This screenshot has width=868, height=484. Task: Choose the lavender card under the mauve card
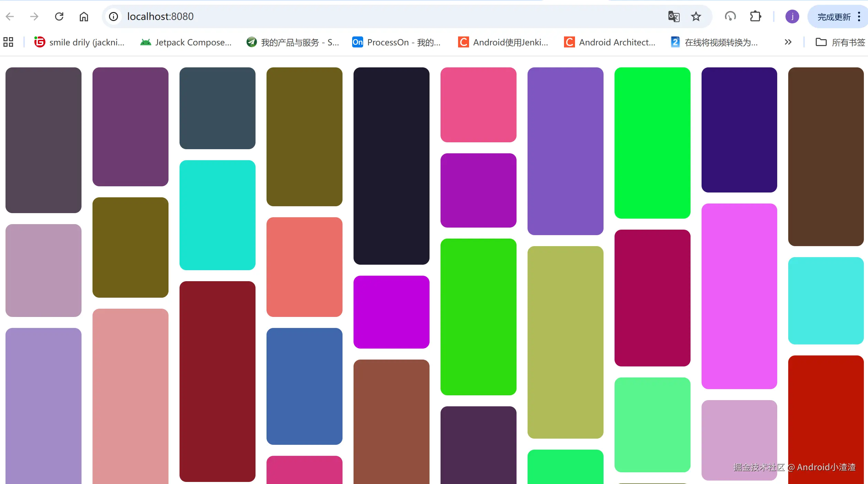click(43, 406)
